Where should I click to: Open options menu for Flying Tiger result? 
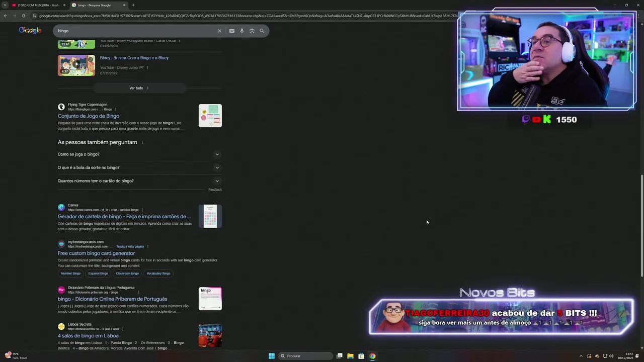pos(116,109)
